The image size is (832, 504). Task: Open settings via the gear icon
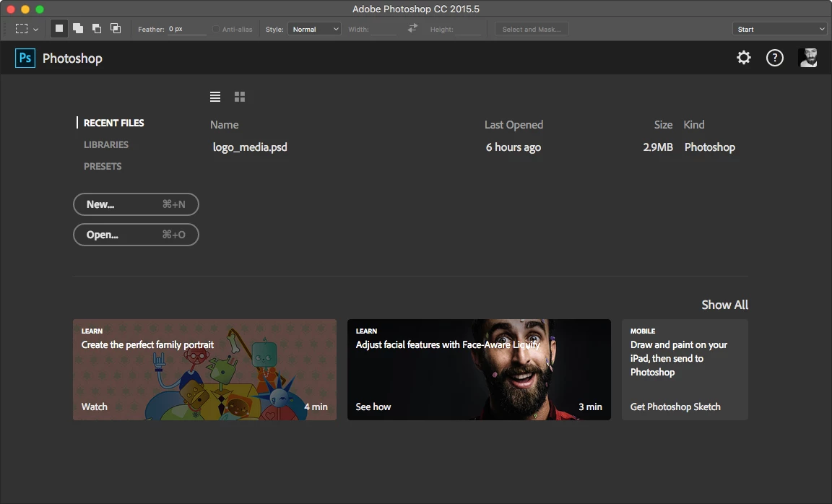pyautogui.click(x=744, y=57)
